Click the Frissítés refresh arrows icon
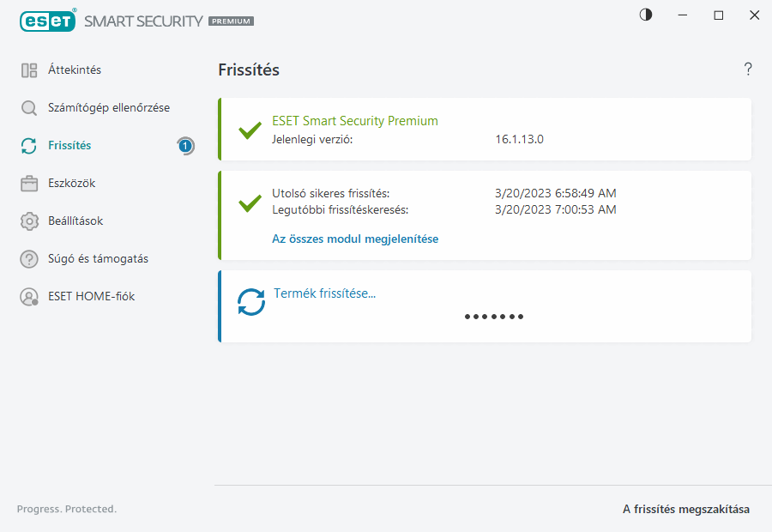 (x=29, y=146)
